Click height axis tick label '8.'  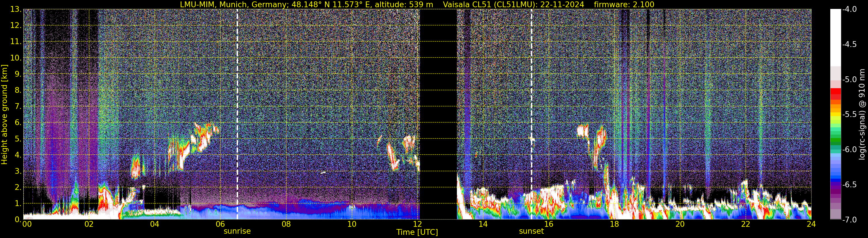(x=18, y=90)
